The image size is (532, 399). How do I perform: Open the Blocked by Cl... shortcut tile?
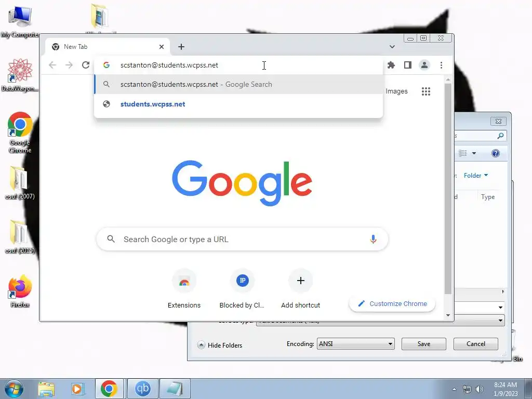tap(242, 289)
